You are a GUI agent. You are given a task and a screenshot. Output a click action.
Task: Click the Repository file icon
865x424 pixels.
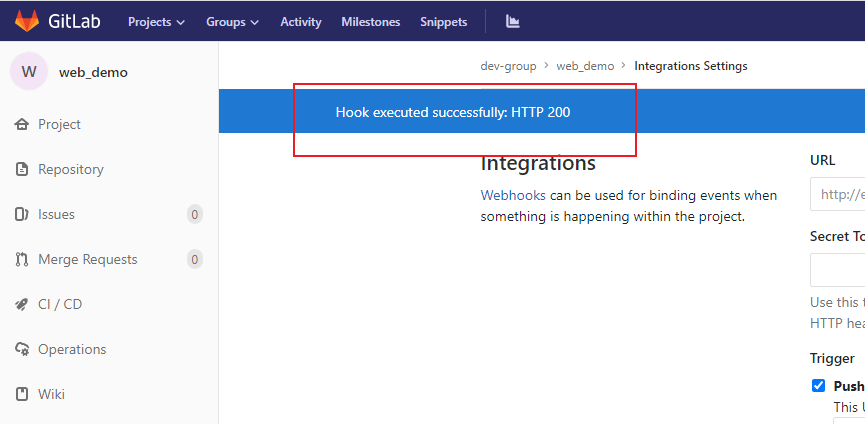[x=22, y=169]
